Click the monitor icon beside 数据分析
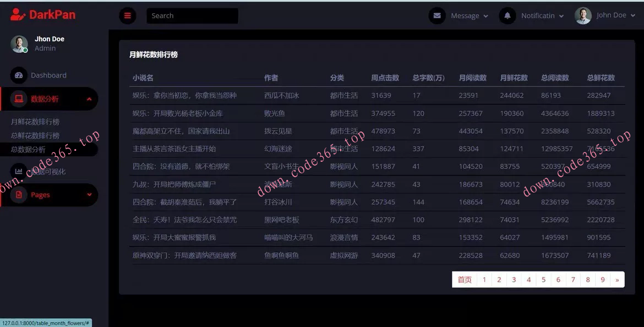This screenshot has height=327, width=644. pyautogui.click(x=19, y=99)
